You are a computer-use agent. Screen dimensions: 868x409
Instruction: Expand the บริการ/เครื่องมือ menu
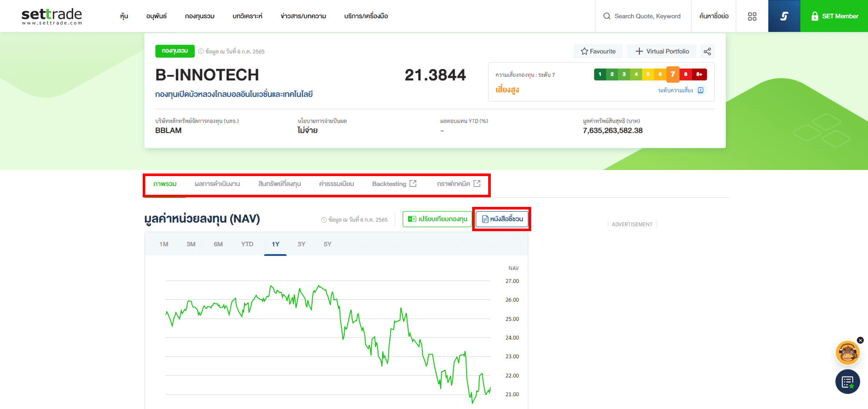365,16
